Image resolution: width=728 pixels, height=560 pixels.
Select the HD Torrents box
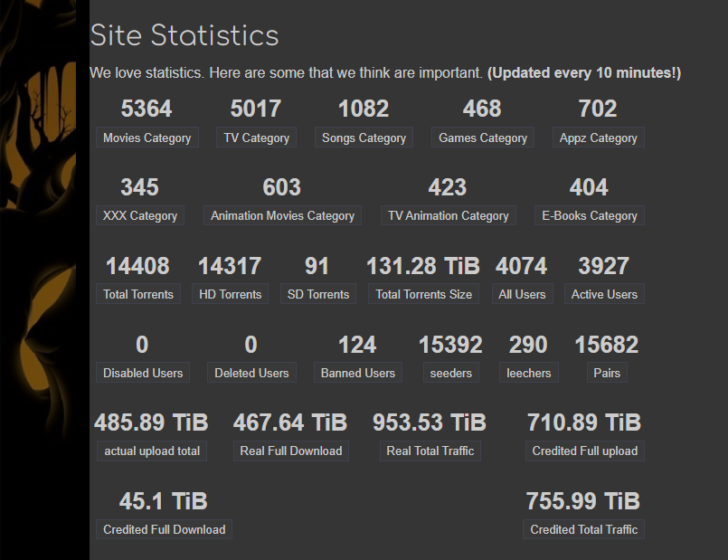[231, 294]
